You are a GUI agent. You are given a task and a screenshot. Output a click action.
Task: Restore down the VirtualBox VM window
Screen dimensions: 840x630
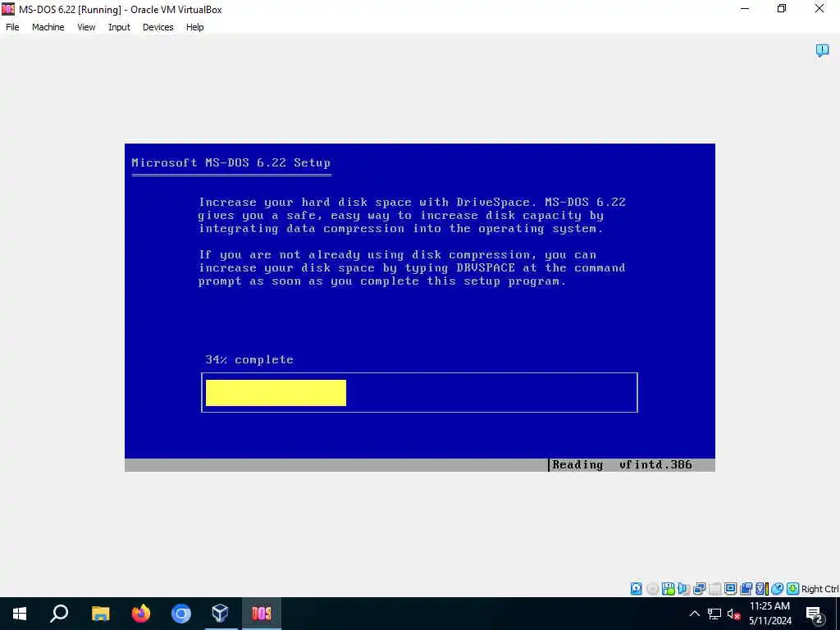(x=782, y=9)
